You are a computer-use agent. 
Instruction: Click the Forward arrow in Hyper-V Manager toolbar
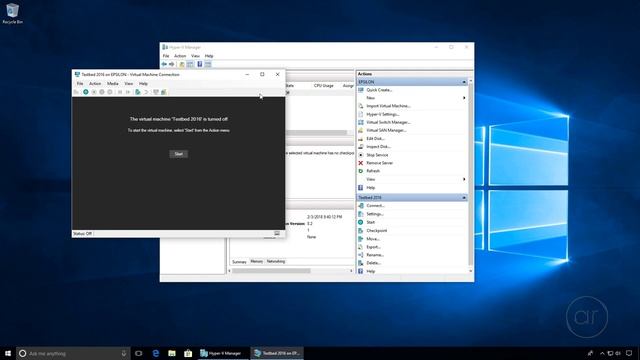(171, 64)
